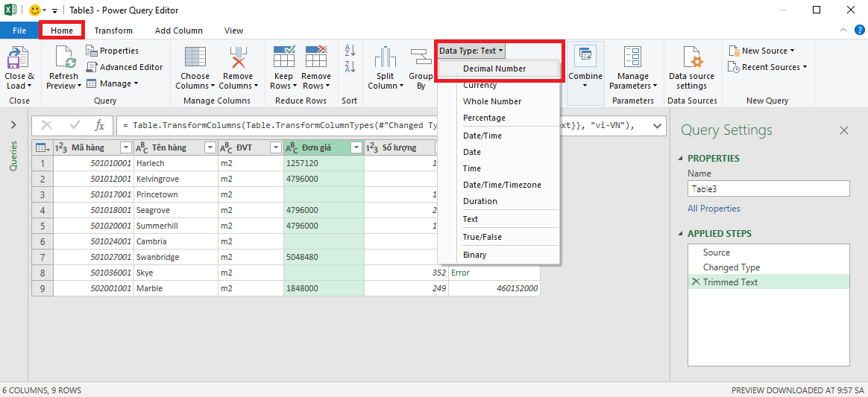The height and width of the screenshot is (397, 868).
Task: Open the Data source settings
Action: coord(691,58)
